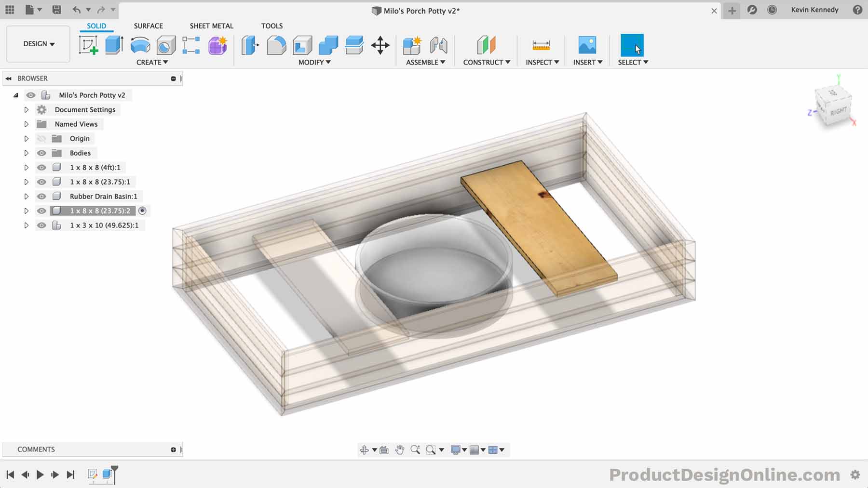Expand the Document Settings item

[27, 109]
